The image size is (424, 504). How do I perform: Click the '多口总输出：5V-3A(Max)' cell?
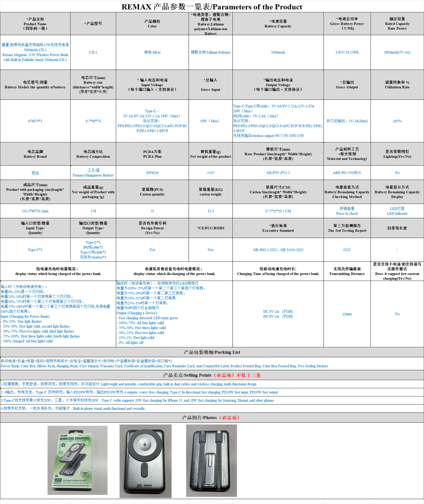click(347, 121)
